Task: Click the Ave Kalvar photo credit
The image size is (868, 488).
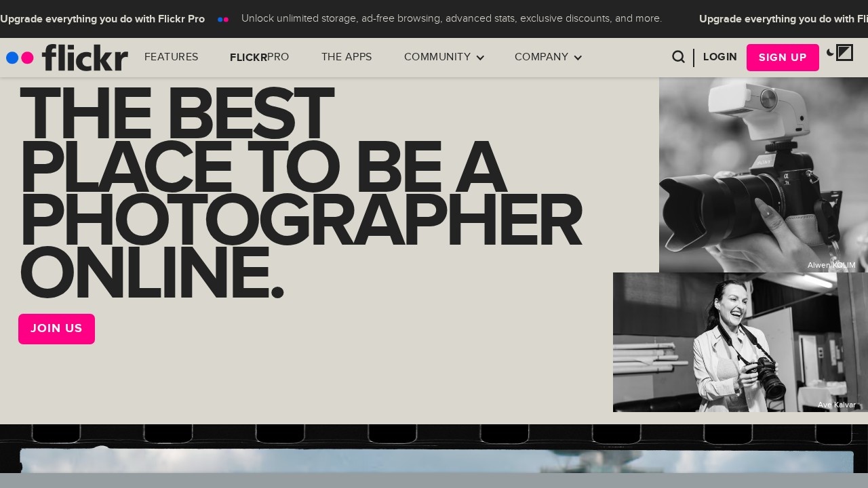Action: (x=837, y=405)
